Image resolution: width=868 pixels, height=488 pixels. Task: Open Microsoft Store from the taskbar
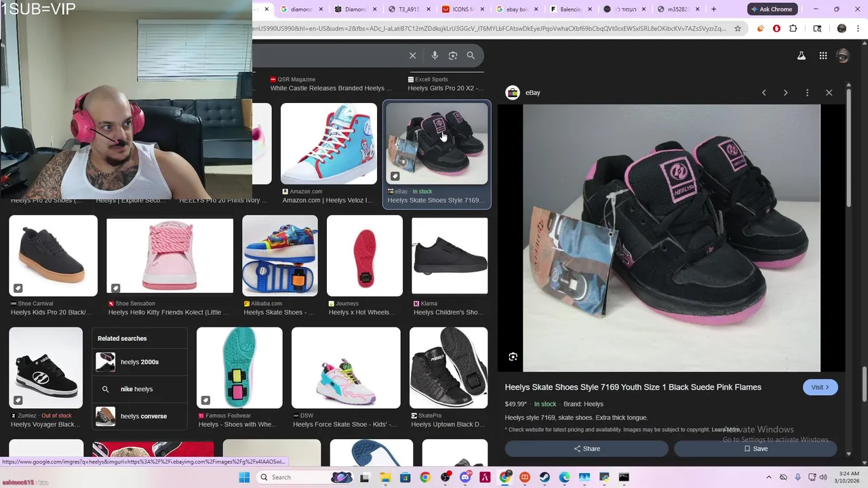(x=405, y=477)
